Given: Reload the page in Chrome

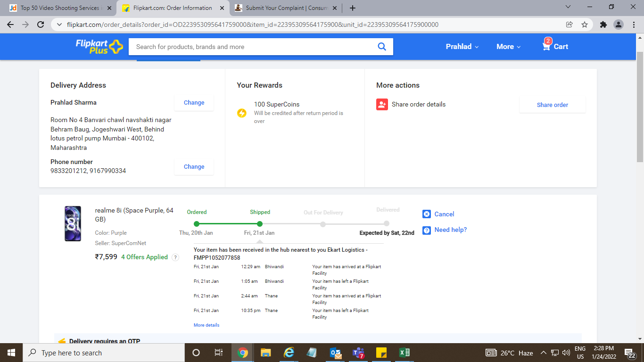Looking at the screenshot, I should pos(41,25).
